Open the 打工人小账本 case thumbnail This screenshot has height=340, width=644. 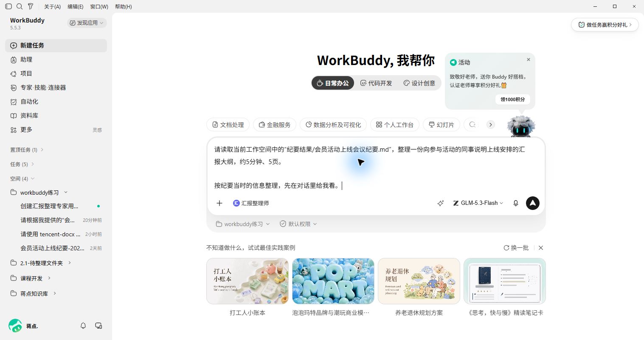(x=247, y=281)
